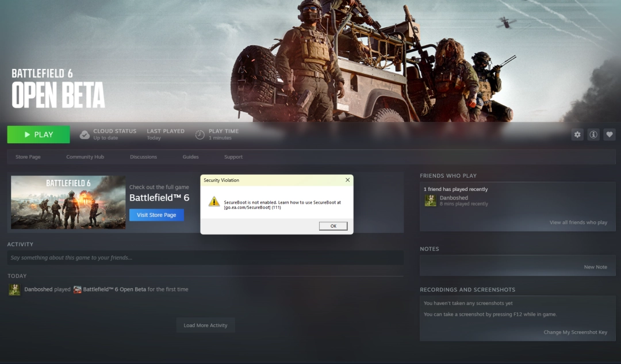Viewport: 621px width, 364px height.
Task: Open game settings gear icon
Action: click(577, 135)
